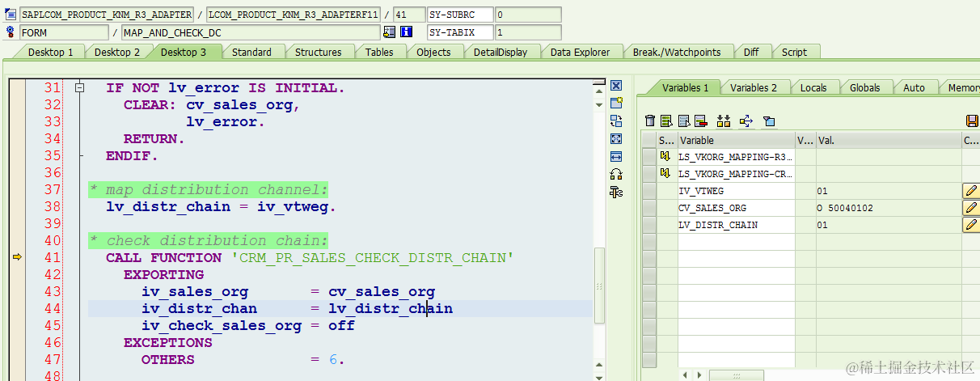Select the Variables 1 tab
This screenshot has width=980, height=381.
coord(685,87)
